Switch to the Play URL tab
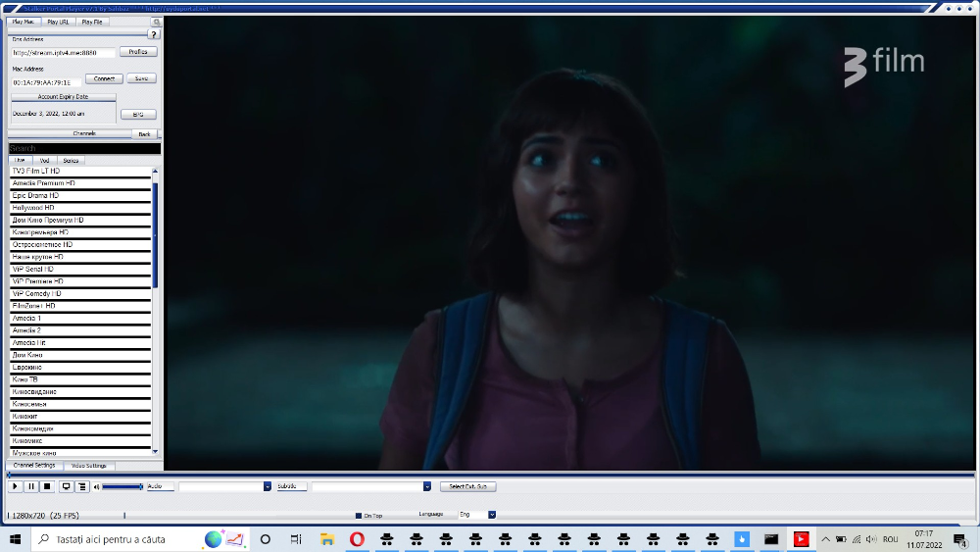This screenshot has width=980, height=552. 58,22
